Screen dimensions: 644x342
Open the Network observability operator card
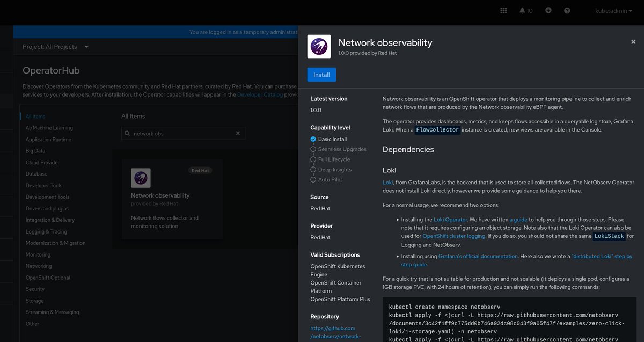pos(172,199)
